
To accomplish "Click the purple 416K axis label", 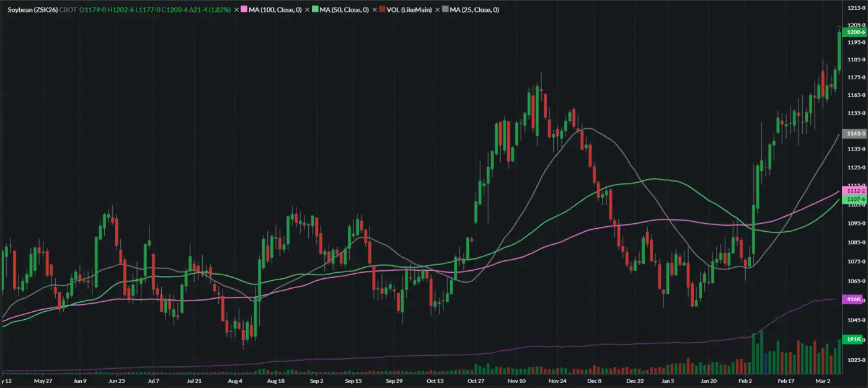I will (x=854, y=299).
